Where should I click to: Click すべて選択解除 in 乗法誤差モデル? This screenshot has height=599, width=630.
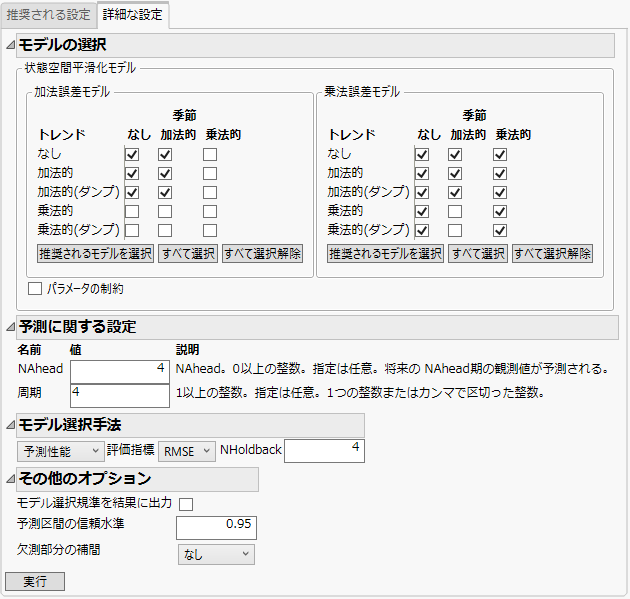(552, 254)
